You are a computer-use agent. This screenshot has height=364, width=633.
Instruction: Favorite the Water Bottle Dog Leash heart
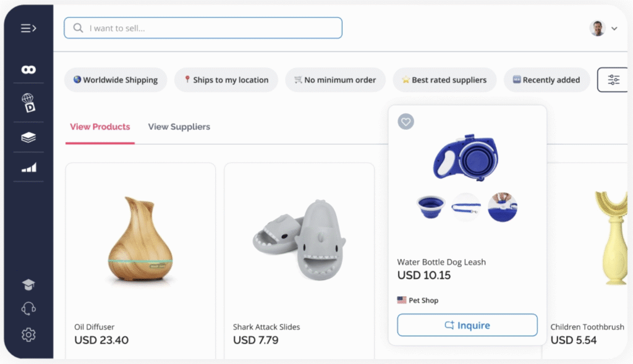[x=406, y=122]
